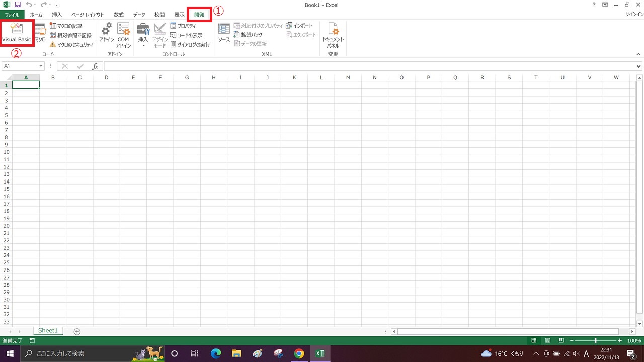644x362 pixels.
Task: Open the マクロ macros dialog
Action: tap(40, 33)
